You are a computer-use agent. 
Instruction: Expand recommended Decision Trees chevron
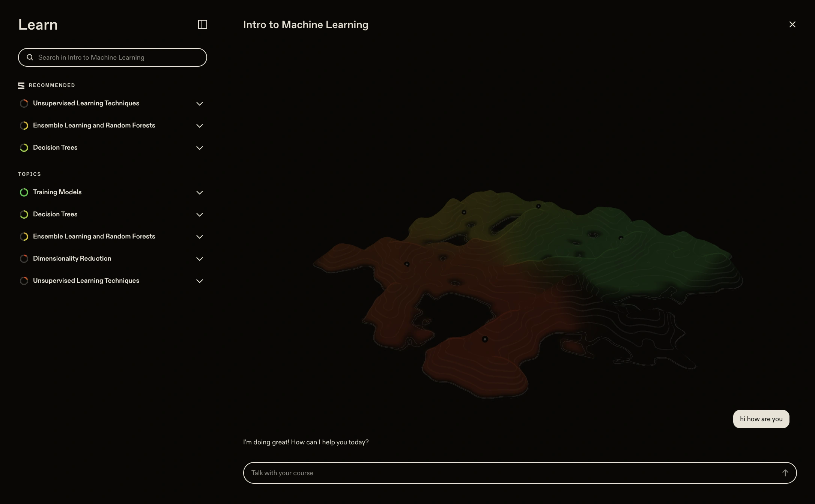coord(200,148)
